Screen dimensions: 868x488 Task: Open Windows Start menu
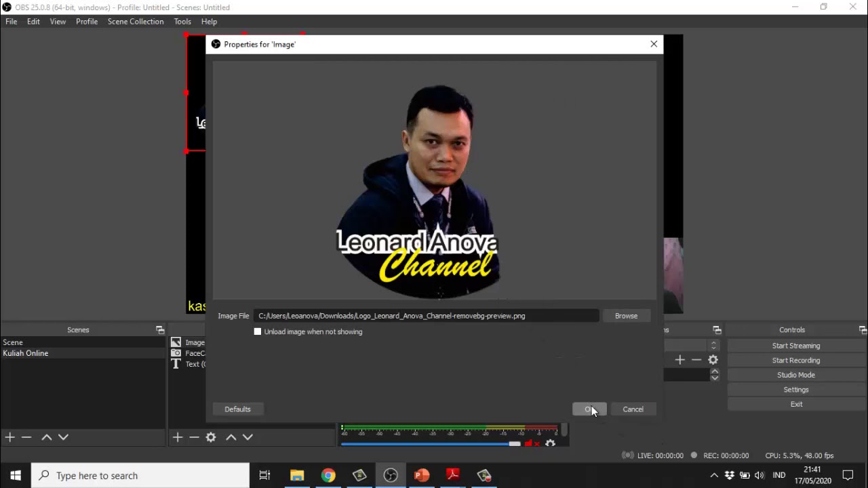[x=16, y=475]
